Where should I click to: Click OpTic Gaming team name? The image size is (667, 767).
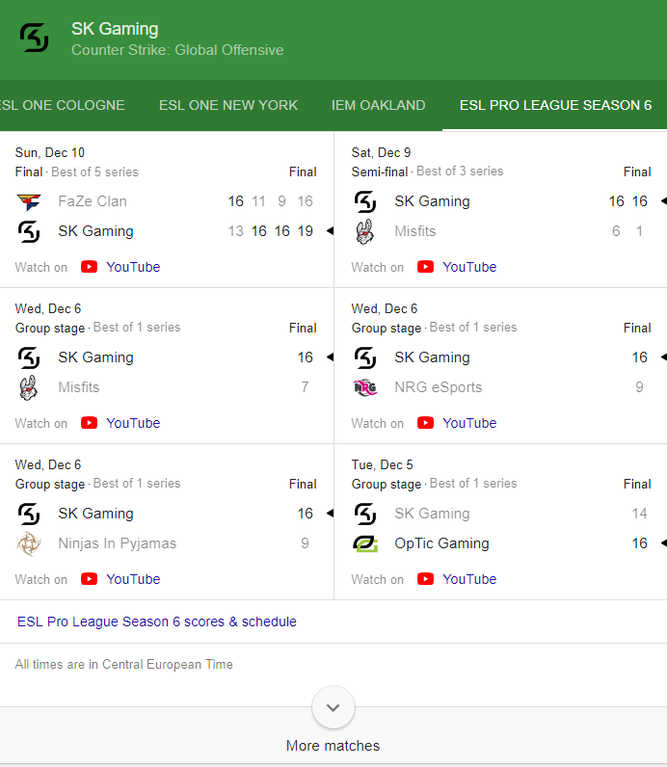tap(442, 543)
